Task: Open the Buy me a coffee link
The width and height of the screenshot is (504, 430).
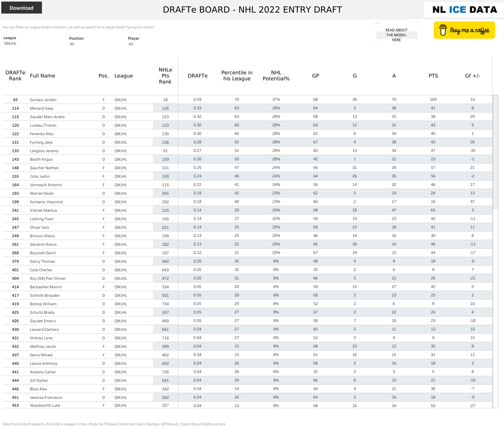Action: click(x=464, y=30)
